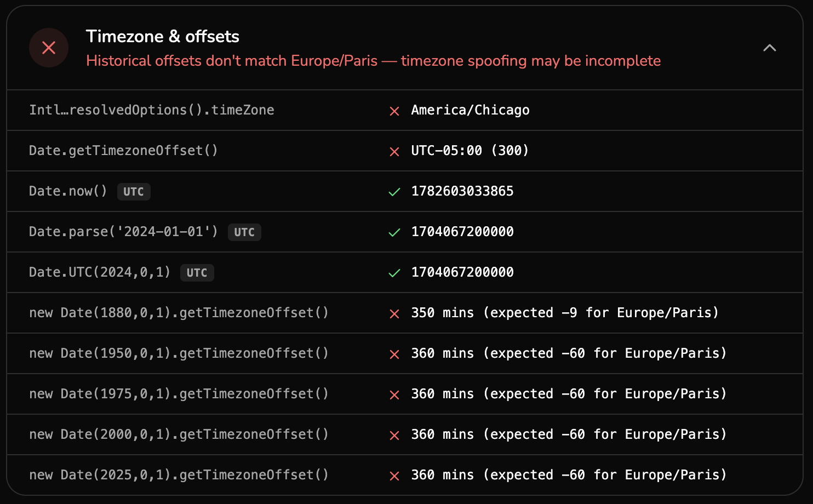
Task: Select the 360 mins result in 2025 row
Action: [x=569, y=475]
